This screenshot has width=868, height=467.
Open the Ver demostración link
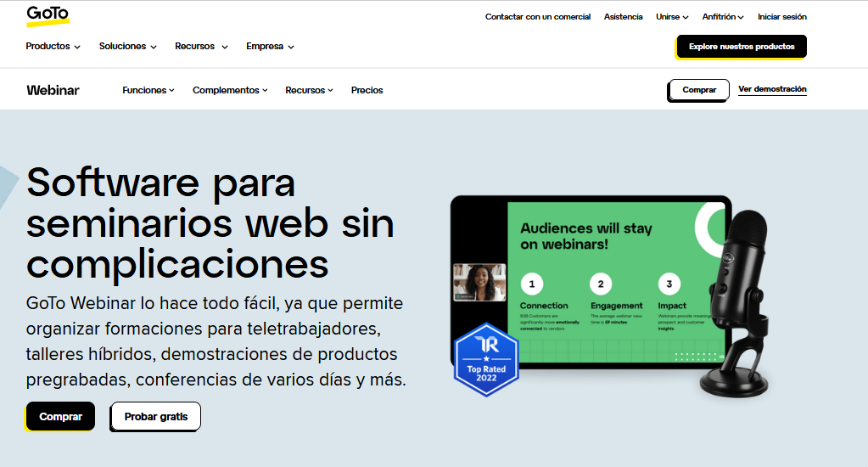tap(772, 89)
